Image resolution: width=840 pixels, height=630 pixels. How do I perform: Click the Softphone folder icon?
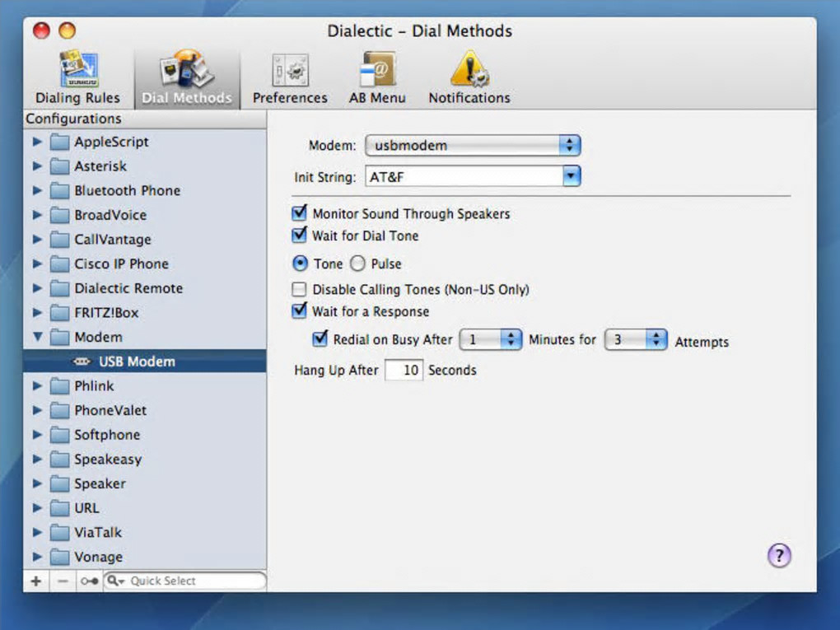(x=59, y=435)
